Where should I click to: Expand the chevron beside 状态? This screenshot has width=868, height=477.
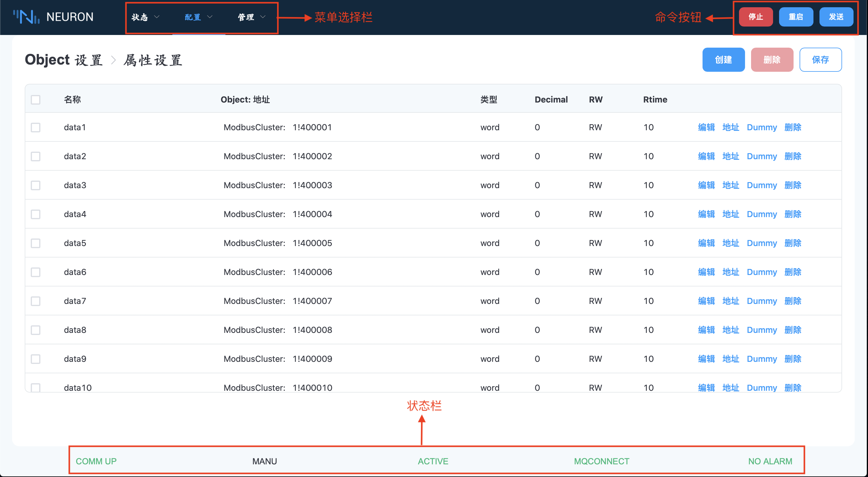click(x=157, y=17)
